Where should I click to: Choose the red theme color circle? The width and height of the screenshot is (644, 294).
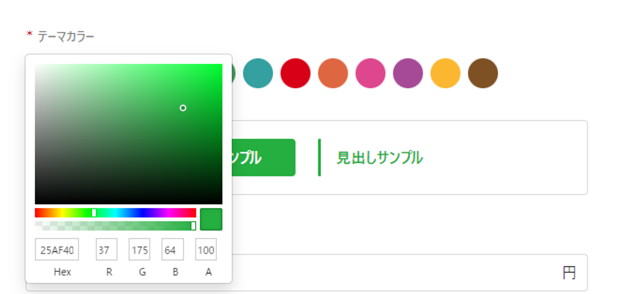295,73
